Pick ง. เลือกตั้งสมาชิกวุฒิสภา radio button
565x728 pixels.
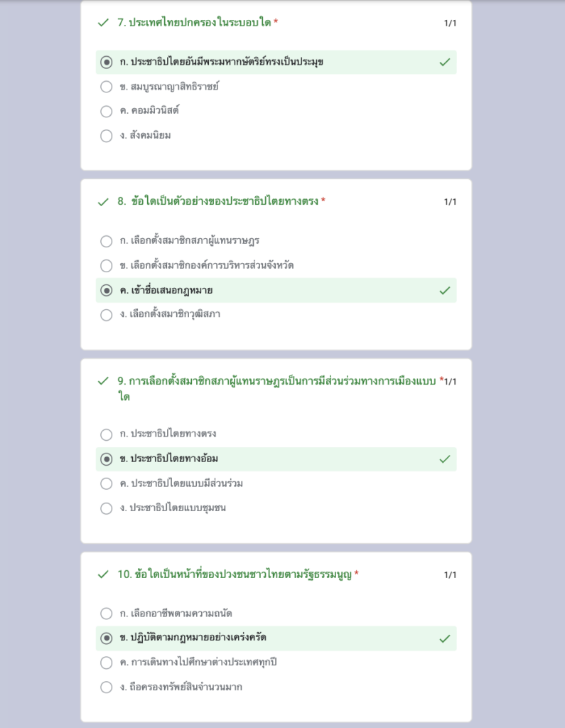point(107,315)
